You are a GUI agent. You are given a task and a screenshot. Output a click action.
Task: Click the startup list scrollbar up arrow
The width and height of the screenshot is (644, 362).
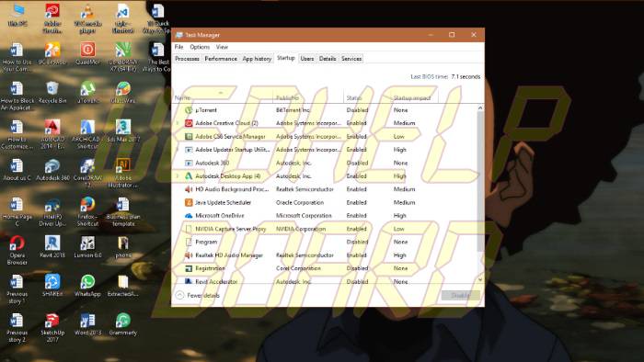(480, 108)
